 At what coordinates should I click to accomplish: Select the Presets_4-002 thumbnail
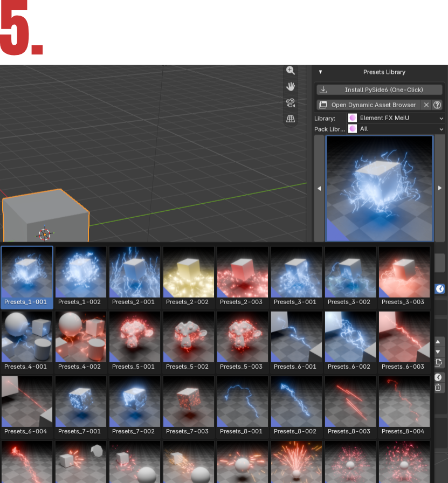click(x=81, y=342)
